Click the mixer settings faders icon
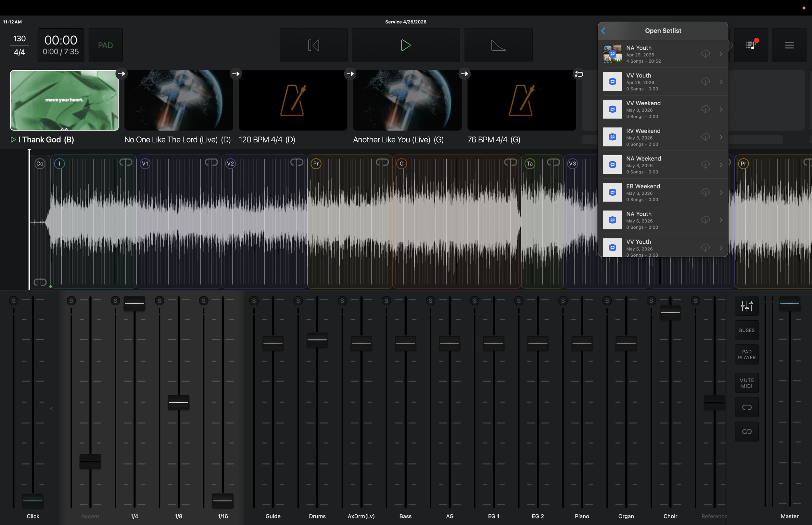The height and width of the screenshot is (525, 812). (x=747, y=306)
